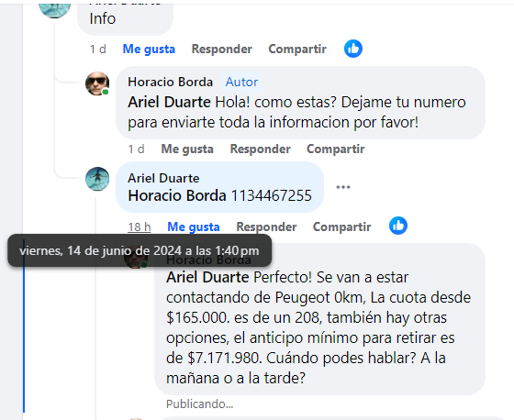Open the Horacio Borda name link in author reply
514x420 pixels.
coord(171,82)
